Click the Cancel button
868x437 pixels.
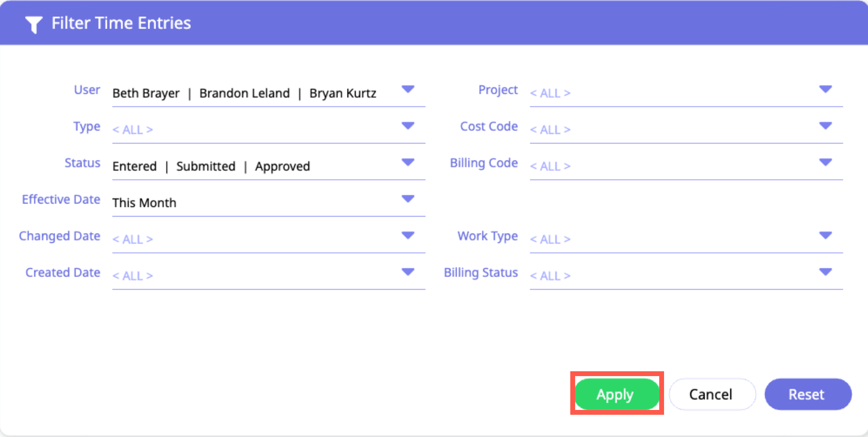click(711, 394)
